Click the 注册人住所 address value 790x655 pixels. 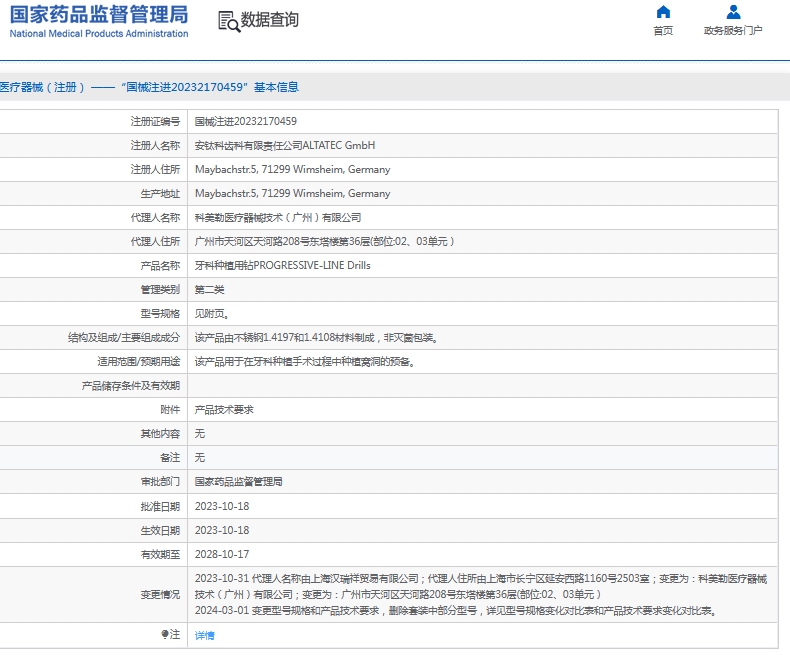click(293, 170)
